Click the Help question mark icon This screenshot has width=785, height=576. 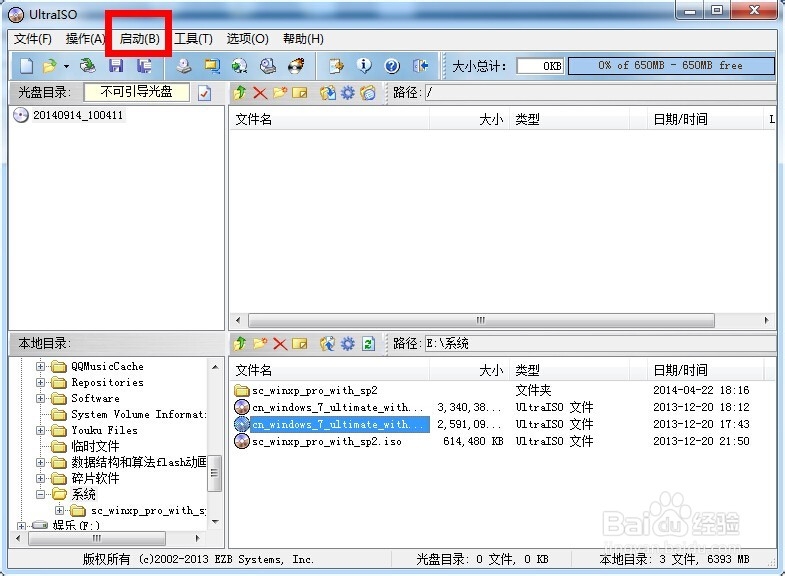click(392, 66)
